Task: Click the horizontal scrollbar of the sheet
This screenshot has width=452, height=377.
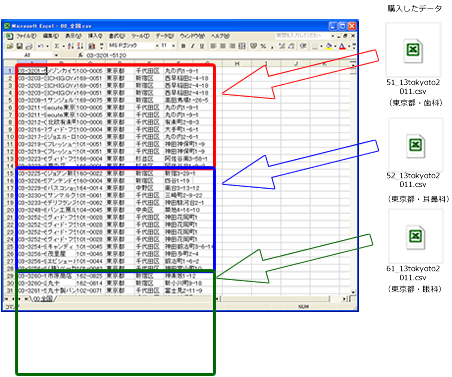Action: click(280, 299)
